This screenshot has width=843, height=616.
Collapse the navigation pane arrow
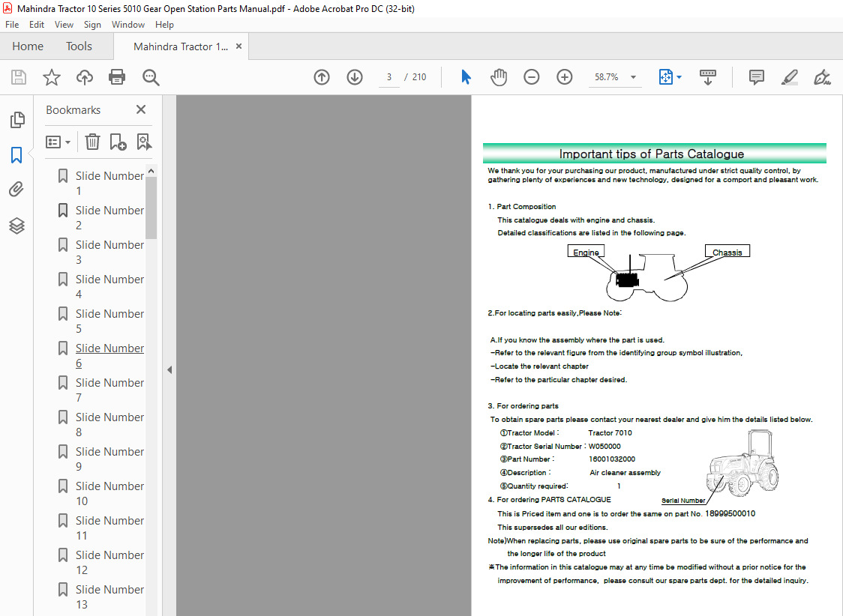pos(169,369)
